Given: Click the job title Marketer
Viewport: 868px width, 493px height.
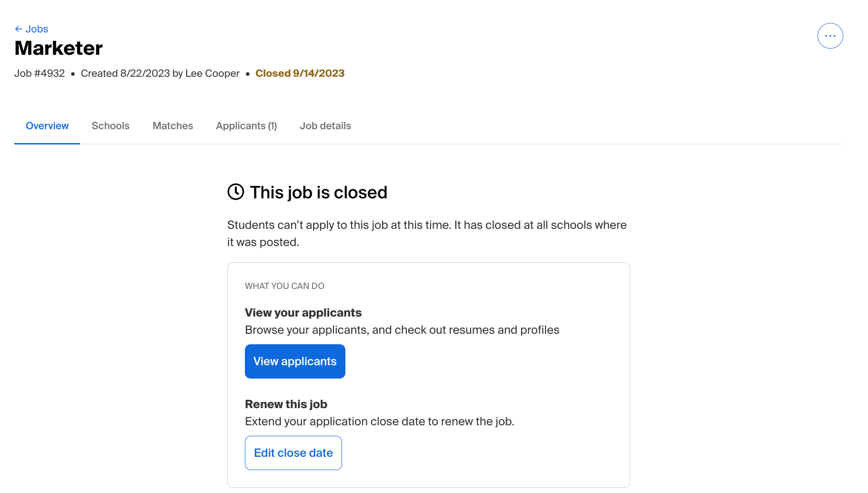Looking at the screenshot, I should pyautogui.click(x=58, y=48).
